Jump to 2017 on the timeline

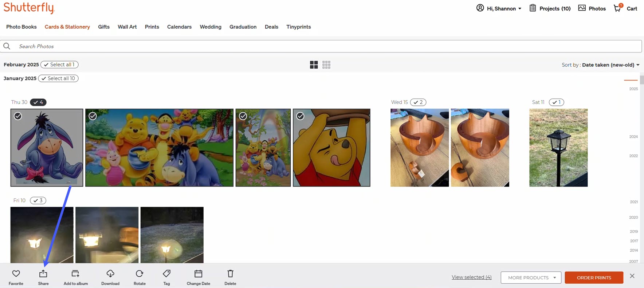point(634,241)
